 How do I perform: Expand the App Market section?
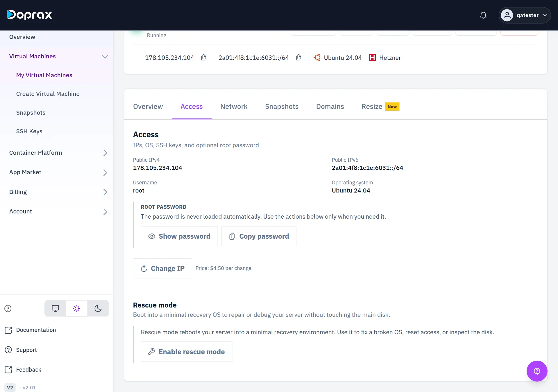[105, 172]
